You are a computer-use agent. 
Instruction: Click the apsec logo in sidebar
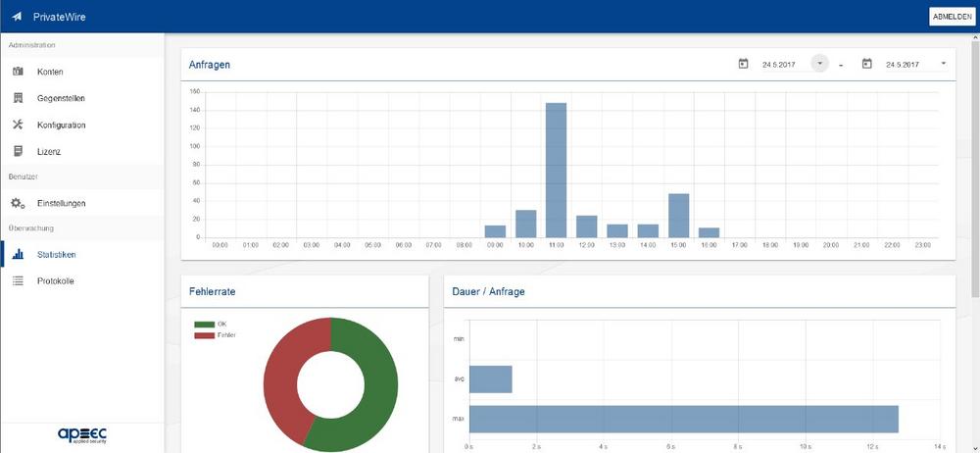pyautogui.click(x=82, y=434)
